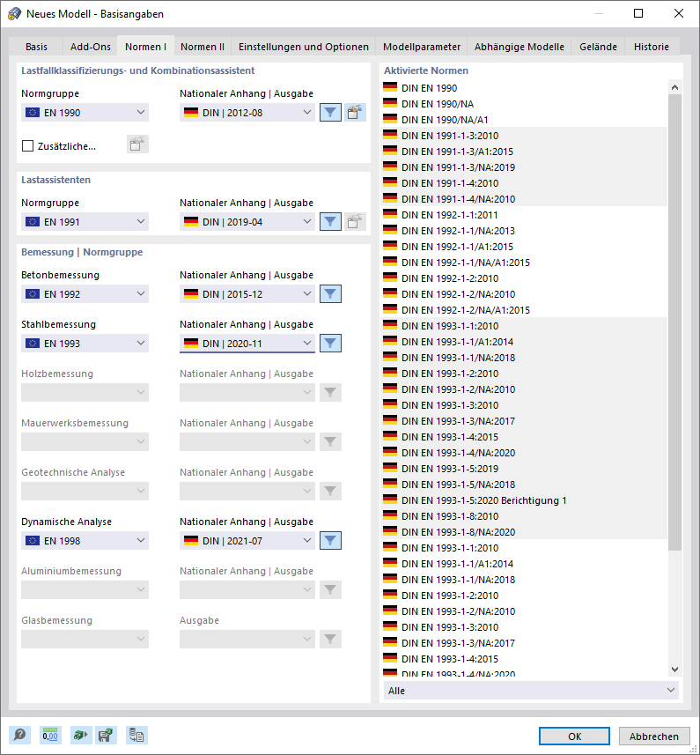
Task: Confirm with the OK button
Action: [x=574, y=736]
